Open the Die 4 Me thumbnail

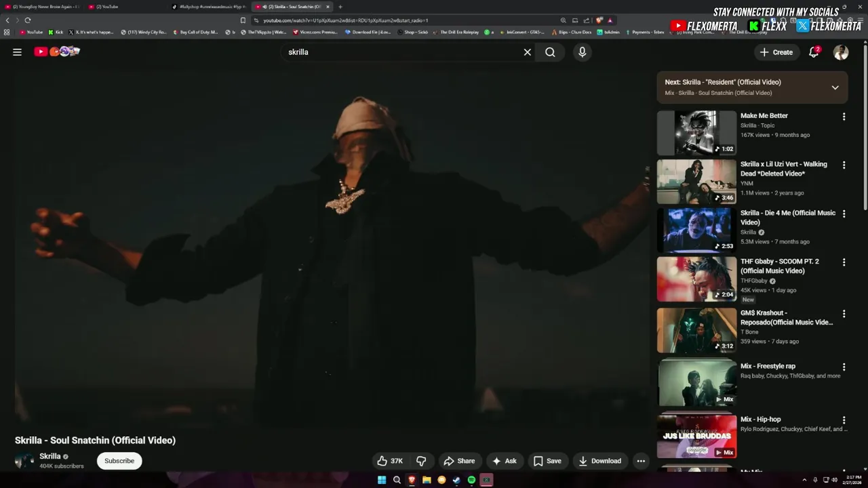(x=696, y=230)
